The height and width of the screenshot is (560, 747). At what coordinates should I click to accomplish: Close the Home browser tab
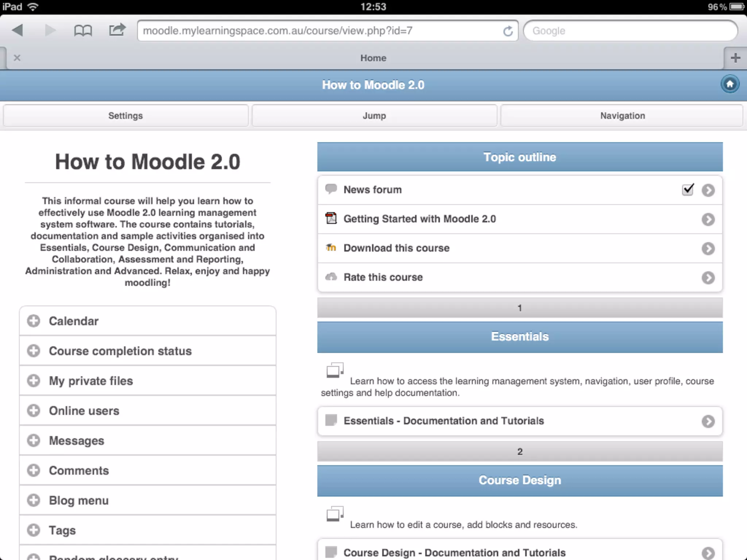(x=17, y=58)
